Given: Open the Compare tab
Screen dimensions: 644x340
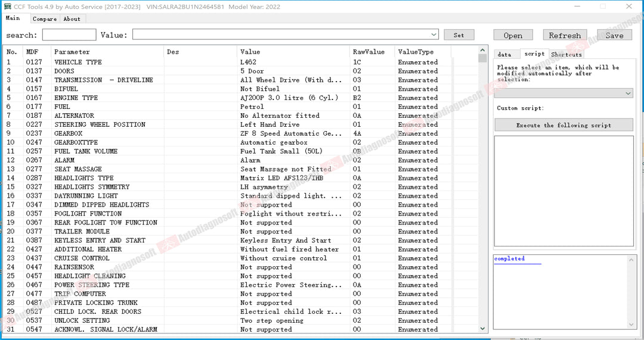Looking at the screenshot, I should point(45,19).
